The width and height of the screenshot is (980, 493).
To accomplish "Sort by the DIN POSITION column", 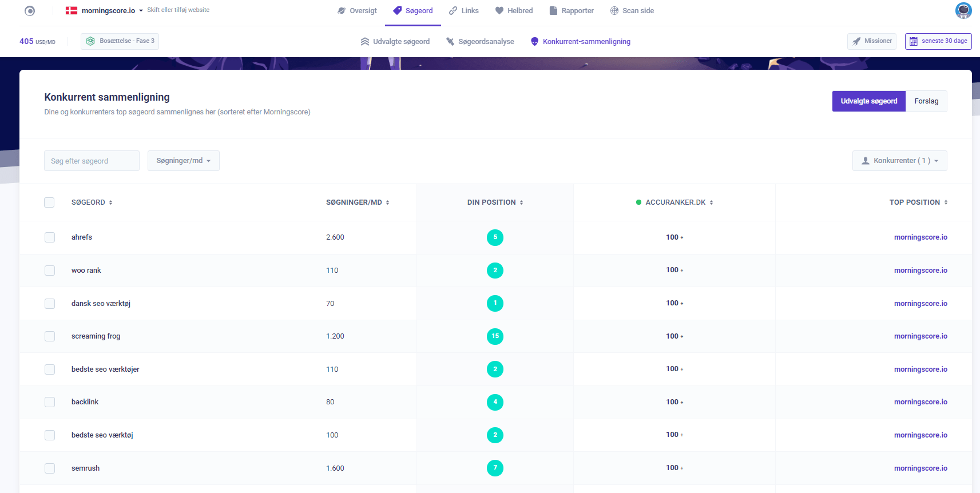I will pyautogui.click(x=495, y=202).
